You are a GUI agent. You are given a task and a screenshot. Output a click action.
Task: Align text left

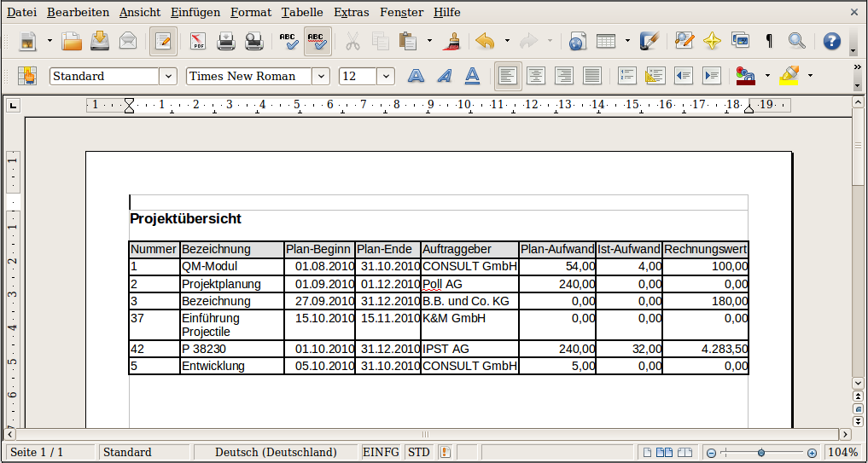(508, 76)
